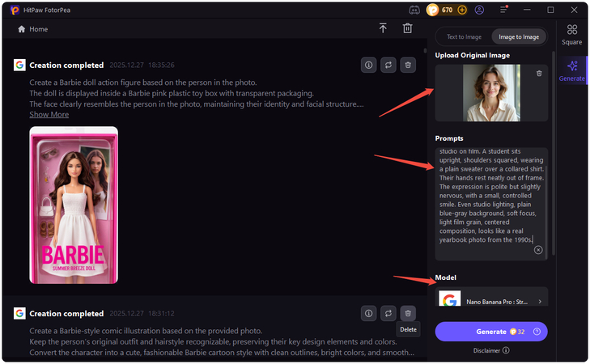590x364 pixels.
Task: Minimize the HitPaw FotorPea window
Action: coord(527,10)
